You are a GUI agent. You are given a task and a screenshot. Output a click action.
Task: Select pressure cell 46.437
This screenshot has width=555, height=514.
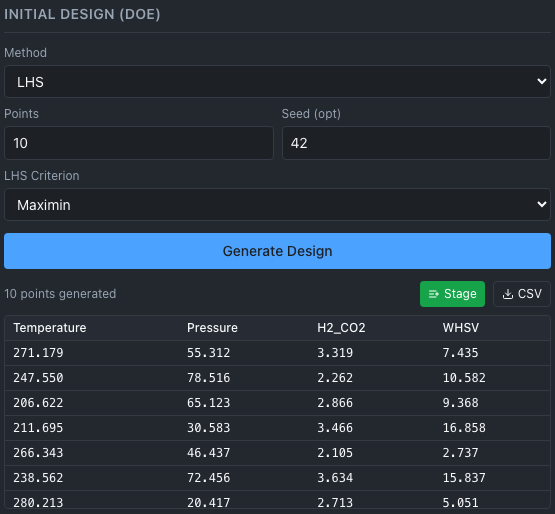pos(208,452)
